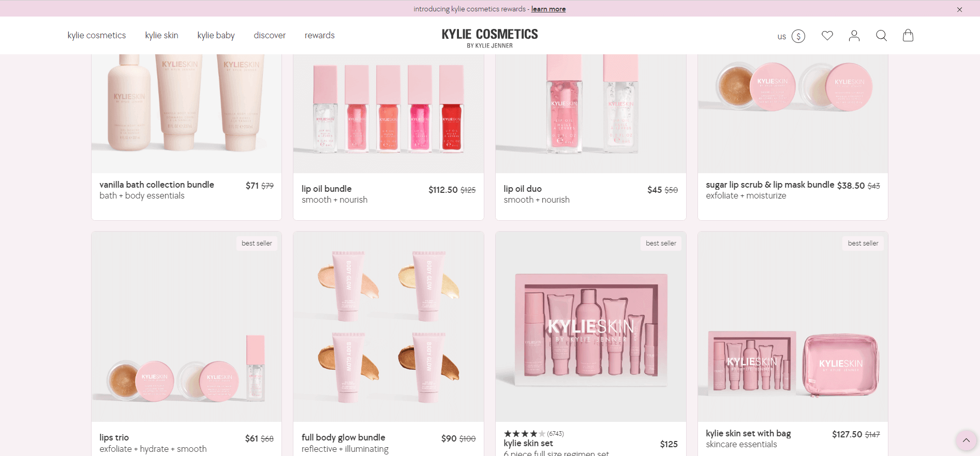
Task: Open the shopping bag icon
Action: (908, 35)
